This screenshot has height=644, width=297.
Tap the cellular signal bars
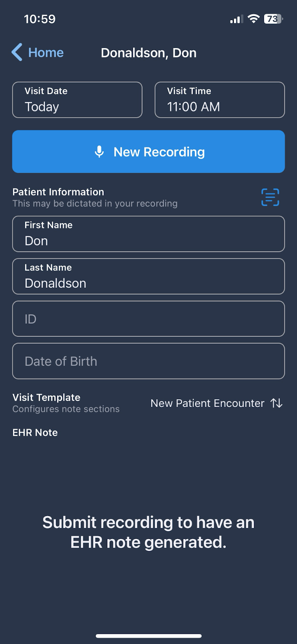(236, 19)
